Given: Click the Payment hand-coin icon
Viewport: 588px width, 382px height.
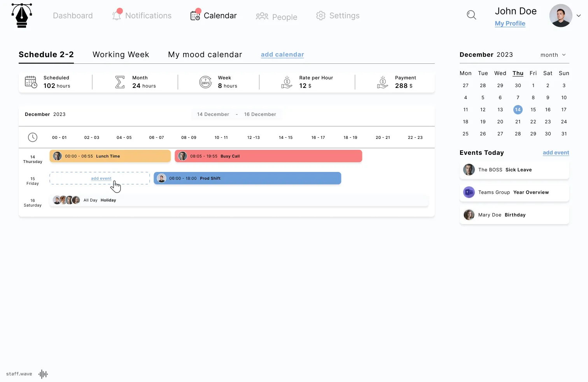Looking at the screenshot, I should coord(383,82).
